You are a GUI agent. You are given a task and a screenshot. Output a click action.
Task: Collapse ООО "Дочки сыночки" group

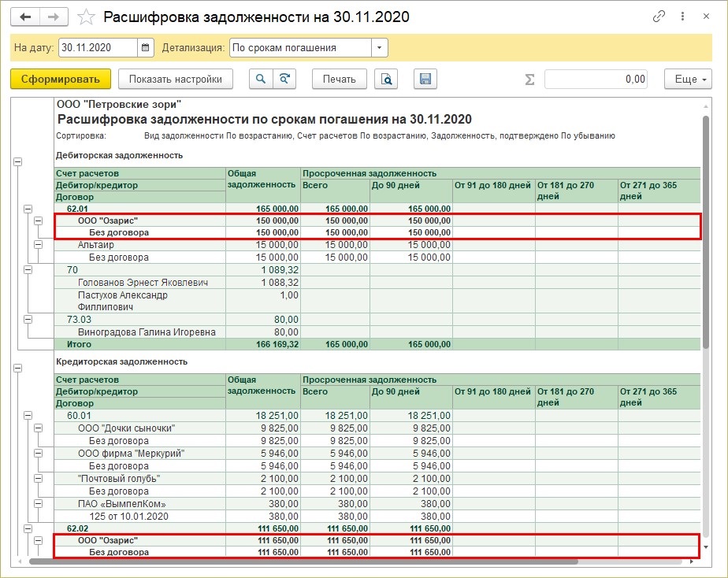pyautogui.click(x=38, y=428)
